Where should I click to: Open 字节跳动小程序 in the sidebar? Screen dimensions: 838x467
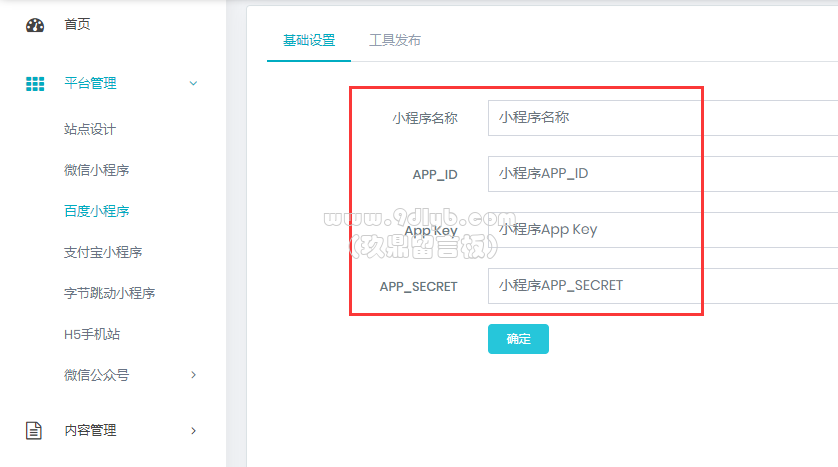tap(110, 293)
